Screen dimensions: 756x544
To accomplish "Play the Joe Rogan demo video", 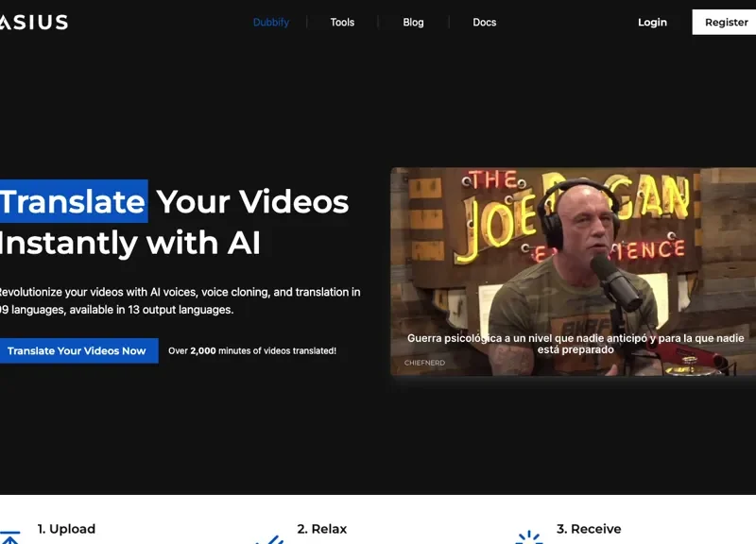I will click(574, 271).
